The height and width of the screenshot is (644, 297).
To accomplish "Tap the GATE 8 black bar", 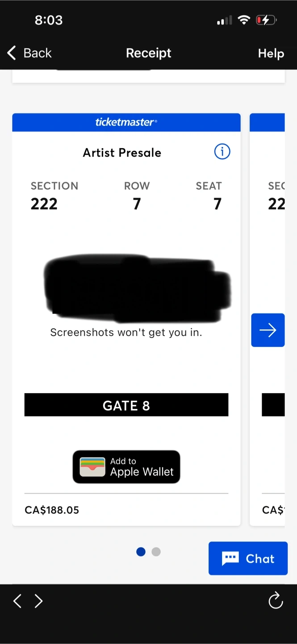I will pyautogui.click(x=126, y=405).
